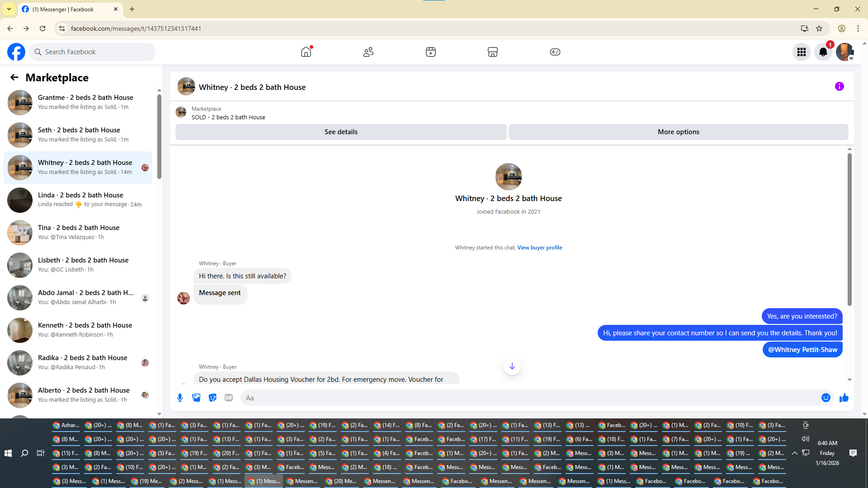Open the Facebook menu grid icon

point(801,52)
